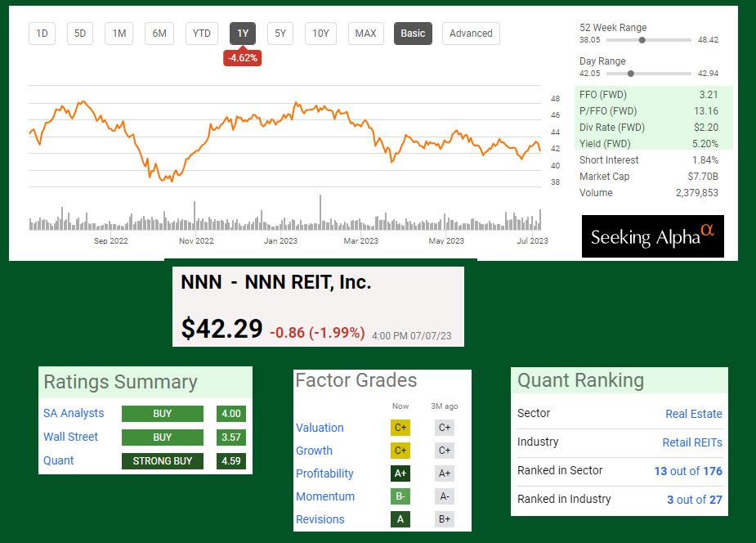Click the A+ Profitability grade badge
Screen dimensions: 756x543
point(400,473)
